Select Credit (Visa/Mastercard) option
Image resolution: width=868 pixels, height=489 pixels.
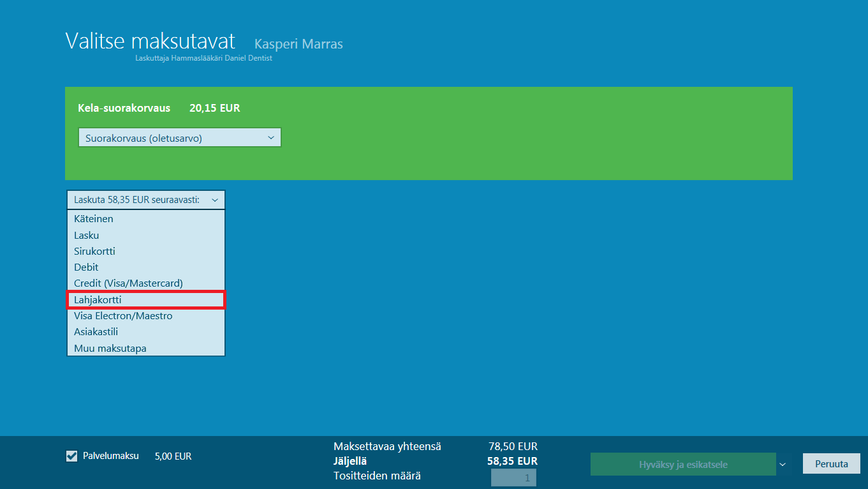[x=145, y=283]
